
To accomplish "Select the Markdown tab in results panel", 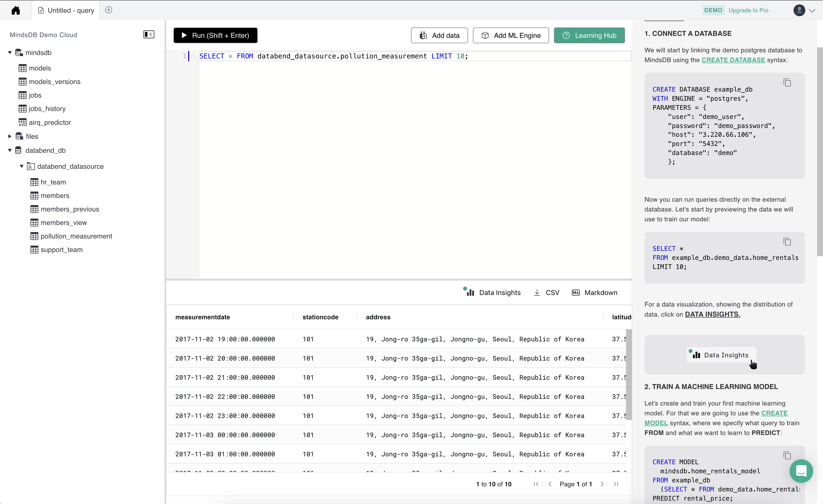I will pyautogui.click(x=595, y=293).
